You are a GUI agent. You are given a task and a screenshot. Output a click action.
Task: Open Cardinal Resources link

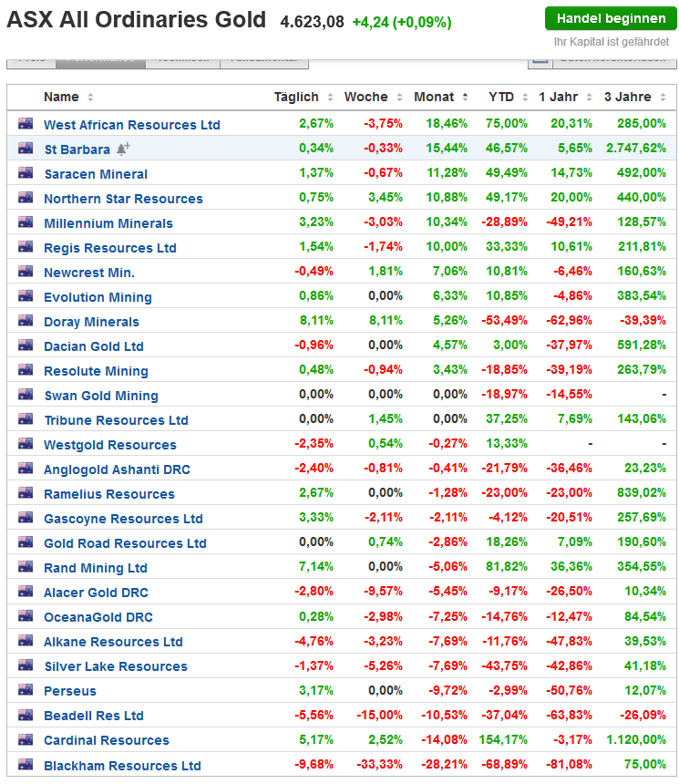(x=107, y=740)
